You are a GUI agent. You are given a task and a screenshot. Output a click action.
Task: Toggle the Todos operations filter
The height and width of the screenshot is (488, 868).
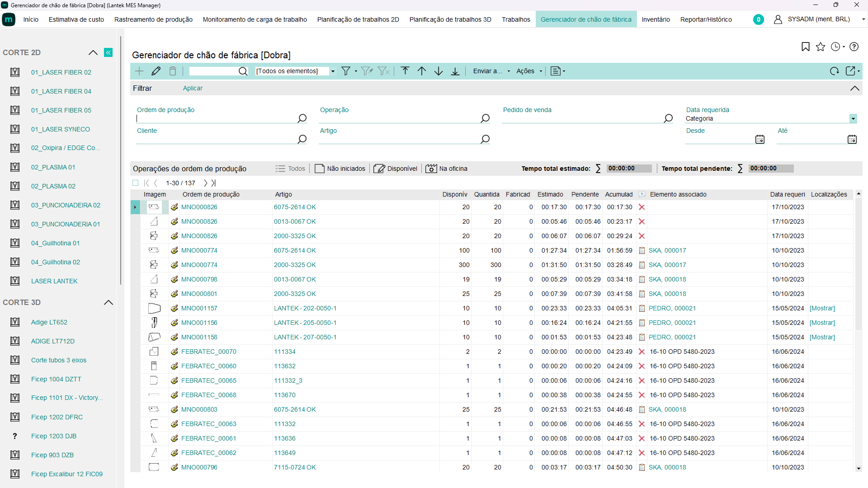(290, 169)
